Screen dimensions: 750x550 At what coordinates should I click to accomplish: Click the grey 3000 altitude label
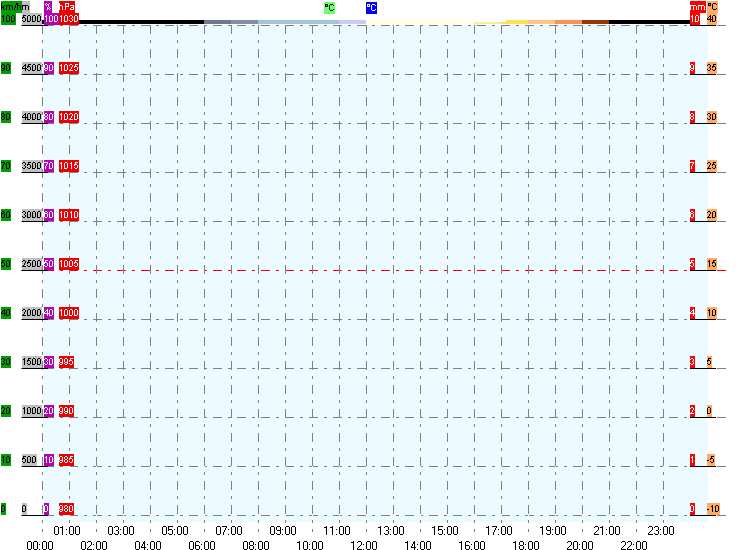[32, 215]
